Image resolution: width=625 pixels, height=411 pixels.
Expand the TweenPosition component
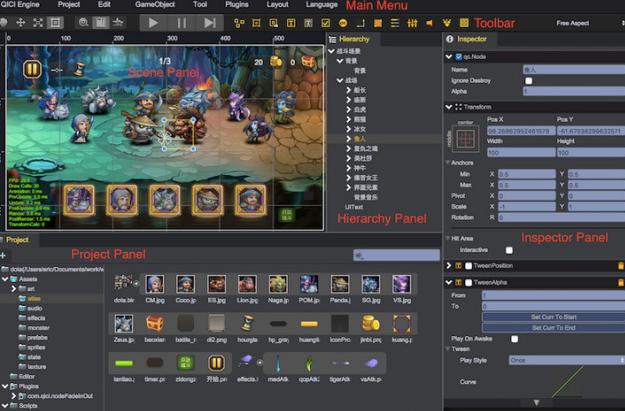[x=449, y=265]
